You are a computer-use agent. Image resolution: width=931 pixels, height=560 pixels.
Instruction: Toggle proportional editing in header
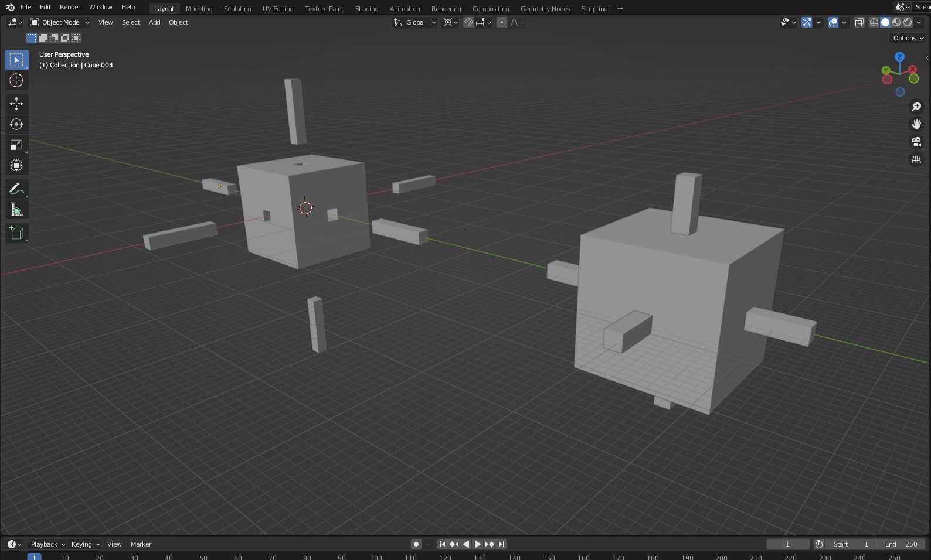pos(501,22)
